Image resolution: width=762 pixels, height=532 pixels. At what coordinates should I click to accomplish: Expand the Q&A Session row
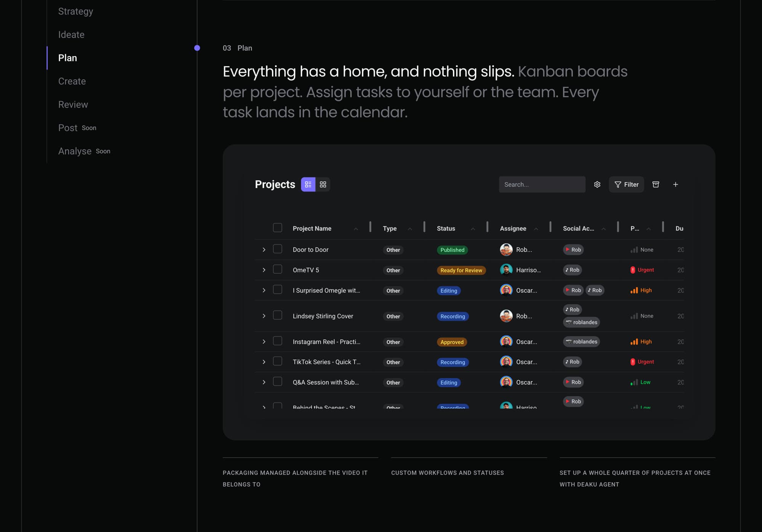[x=264, y=382]
